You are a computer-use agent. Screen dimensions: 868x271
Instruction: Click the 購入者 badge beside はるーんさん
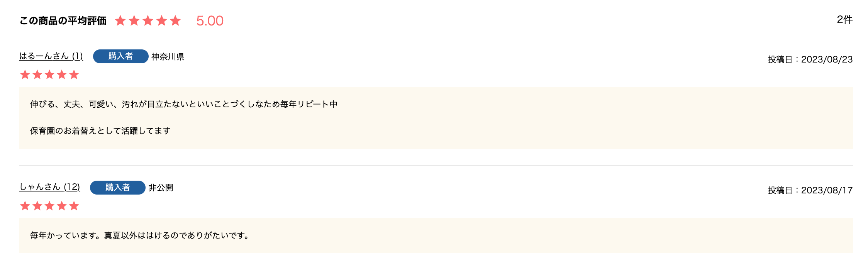120,56
